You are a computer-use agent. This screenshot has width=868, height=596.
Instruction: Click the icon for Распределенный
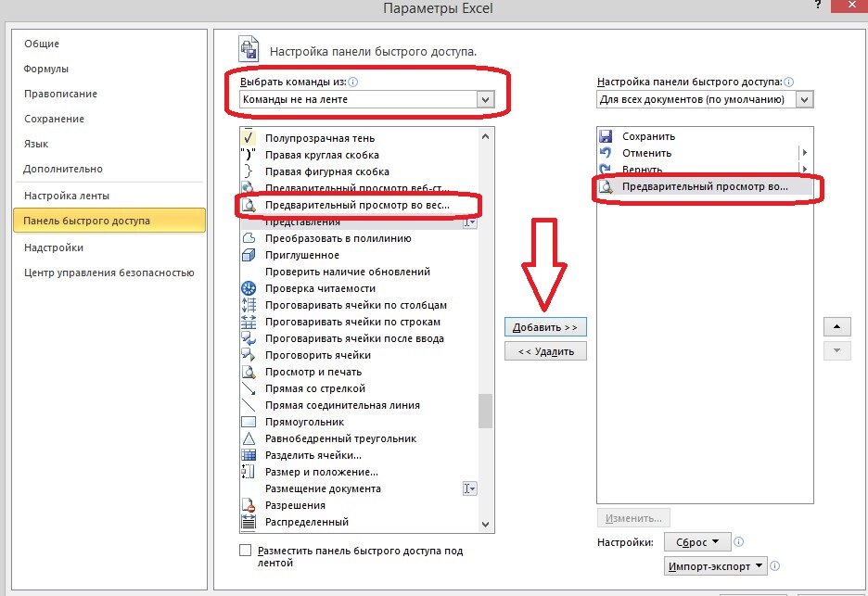249,521
